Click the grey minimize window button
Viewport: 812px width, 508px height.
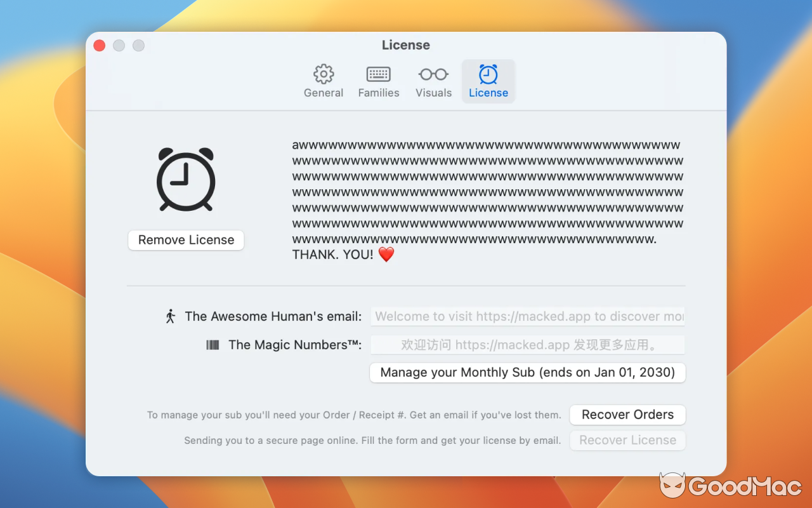coord(119,46)
